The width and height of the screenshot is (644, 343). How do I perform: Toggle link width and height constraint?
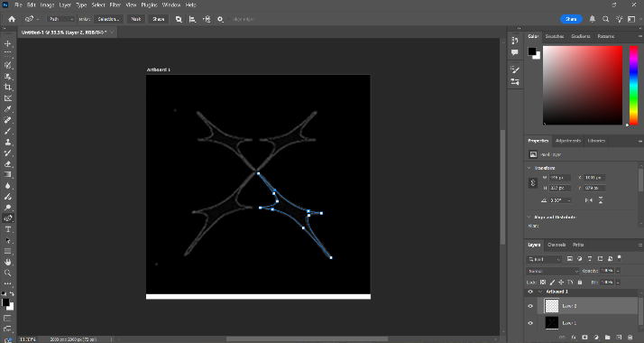click(533, 183)
